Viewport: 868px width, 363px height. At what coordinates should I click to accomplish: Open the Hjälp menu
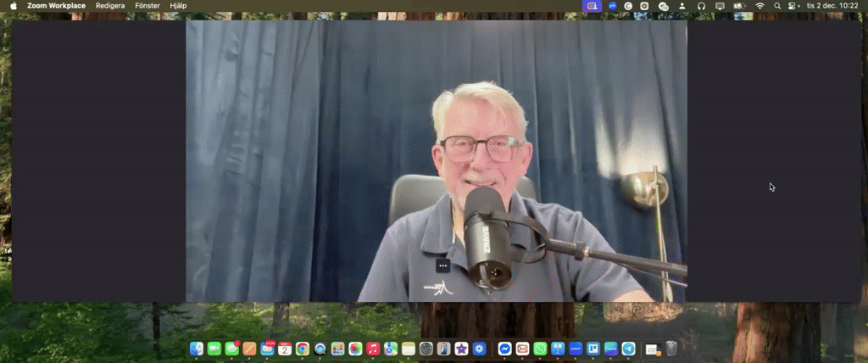(x=178, y=6)
